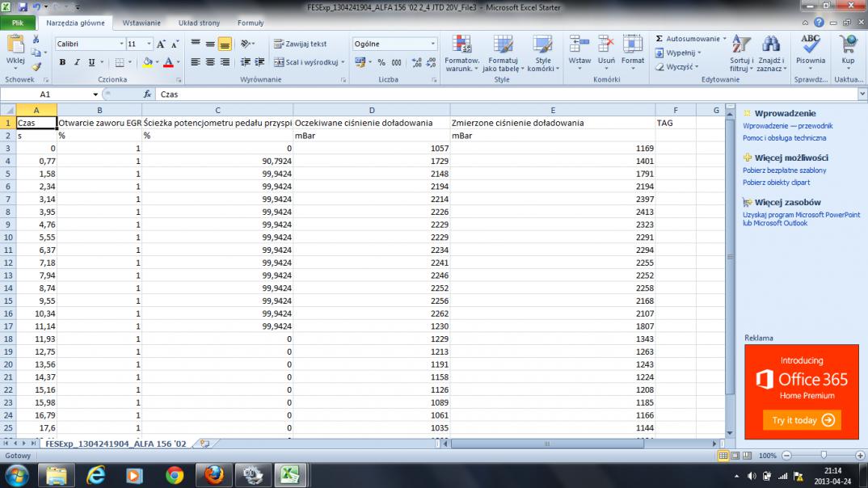
Task: Expand the Ogólne number format dropdown
Action: [x=432, y=44]
